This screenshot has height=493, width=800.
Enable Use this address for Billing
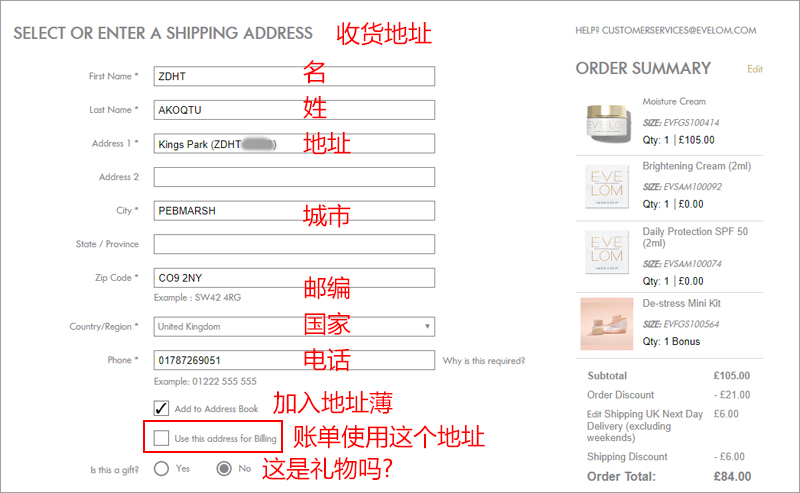161,438
